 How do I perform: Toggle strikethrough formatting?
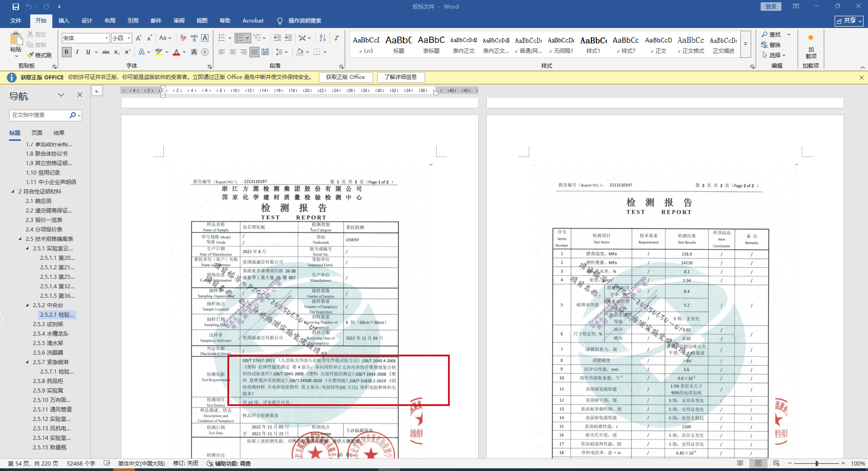pyautogui.click(x=106, y=52)
